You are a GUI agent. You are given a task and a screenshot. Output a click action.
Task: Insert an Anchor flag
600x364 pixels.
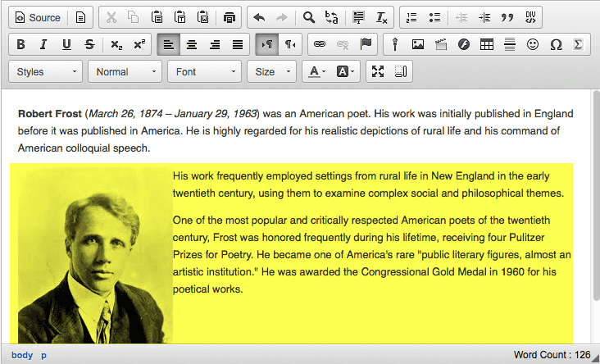coord(366,44)
